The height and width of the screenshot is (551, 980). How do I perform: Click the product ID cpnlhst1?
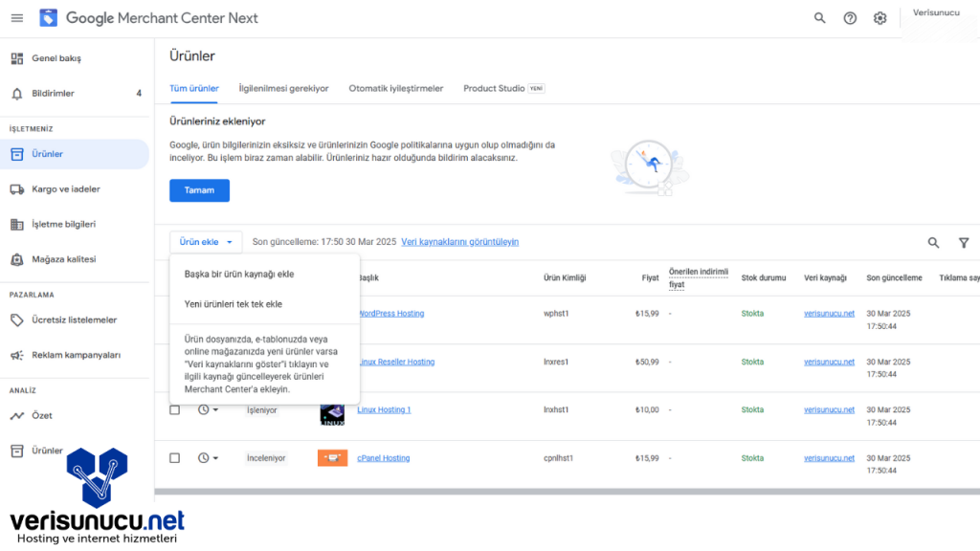click(558, 458)
